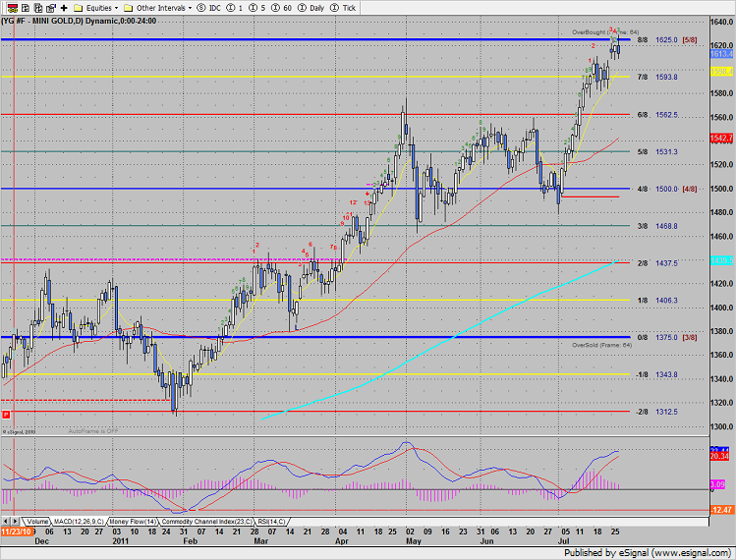
Task: Click the 3/8 1468.8 level label
Action: [657, 226]
